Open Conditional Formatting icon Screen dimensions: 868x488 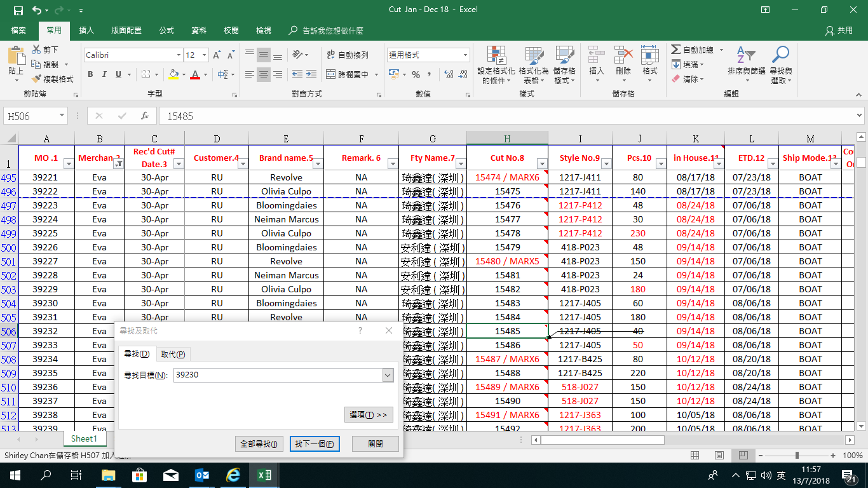pos(496,55)
